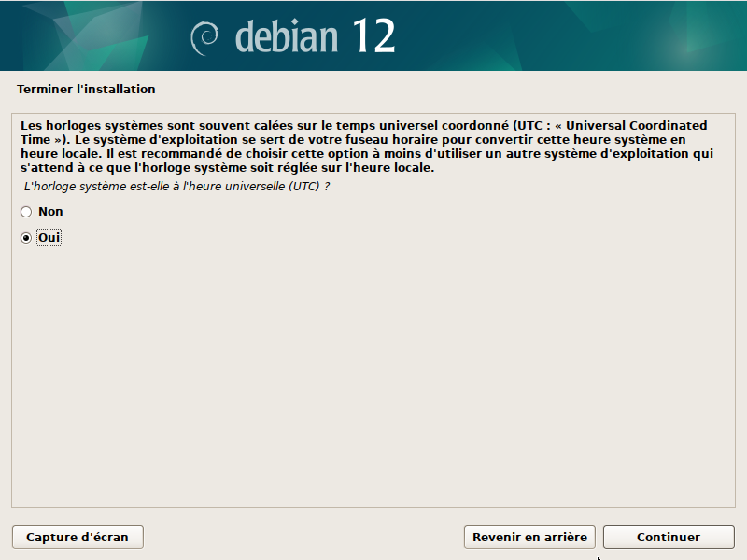Click the Debian swirl logo

[x=204, y=38]
